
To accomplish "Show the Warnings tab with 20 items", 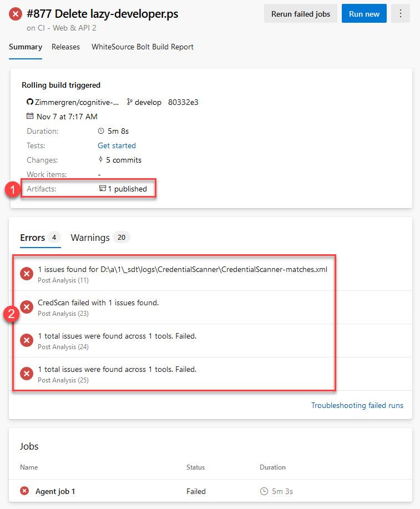I will pos(90,238).
